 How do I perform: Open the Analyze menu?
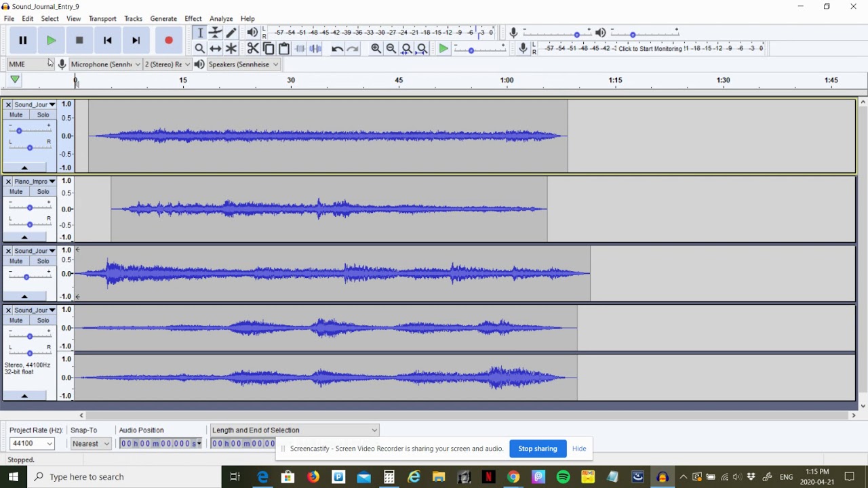tap(221, 19)
